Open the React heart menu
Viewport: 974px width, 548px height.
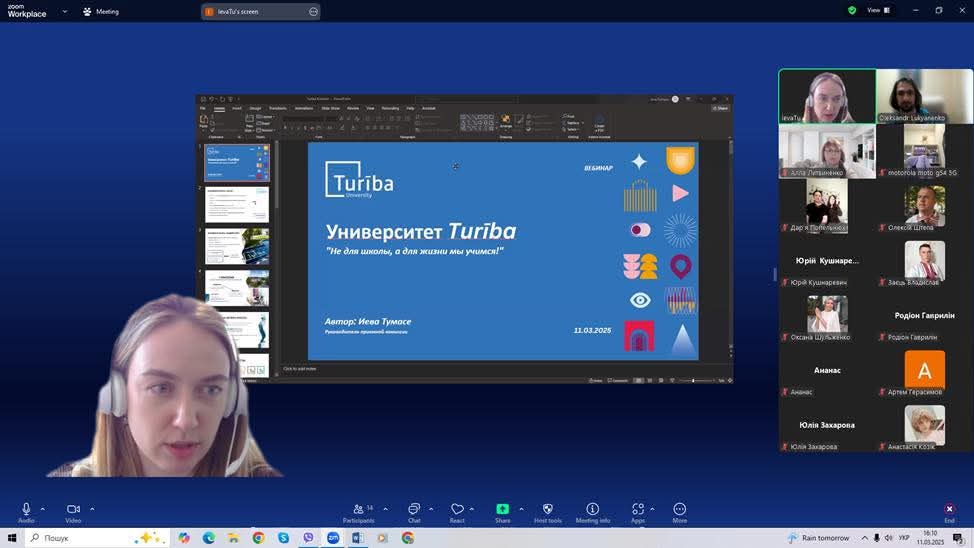[457, 512]
